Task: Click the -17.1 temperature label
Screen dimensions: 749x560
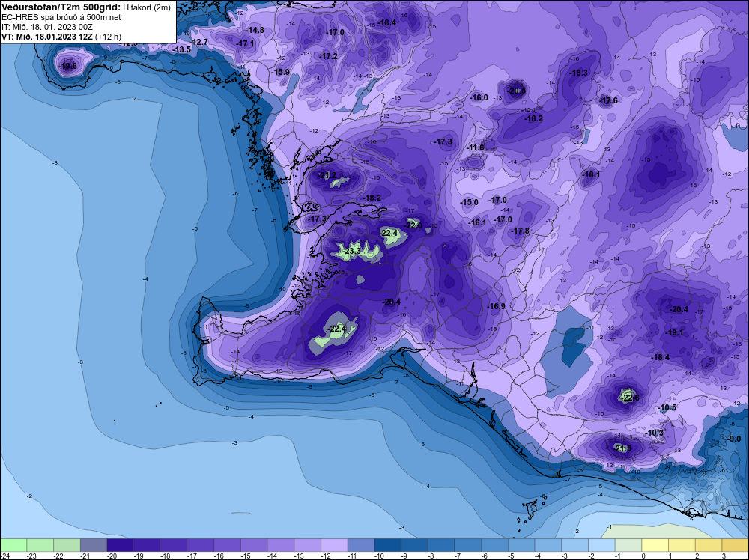Action: (x=246, y=43)
